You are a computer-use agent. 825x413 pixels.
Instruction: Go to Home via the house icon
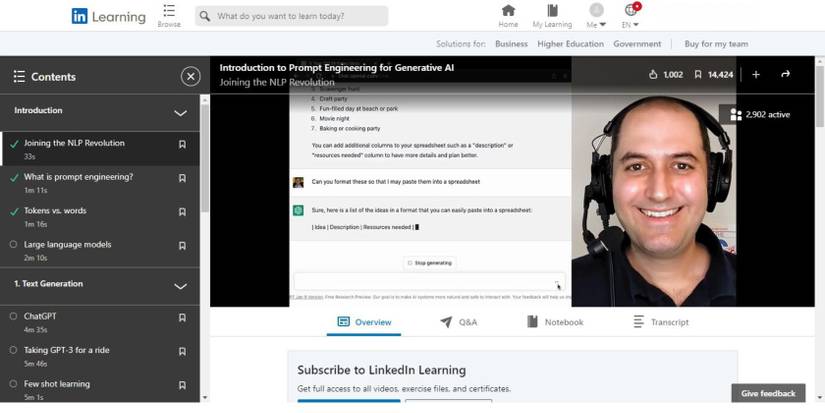coord(508,10)
